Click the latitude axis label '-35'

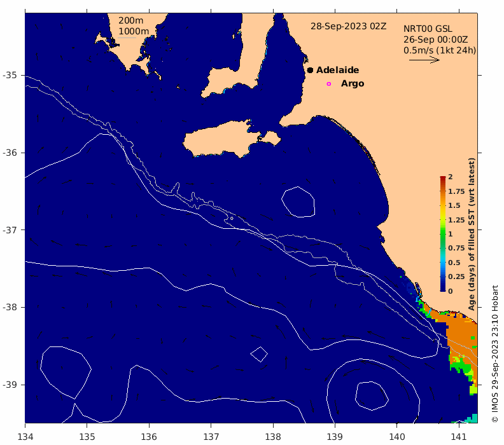click(x=10, y=75)
